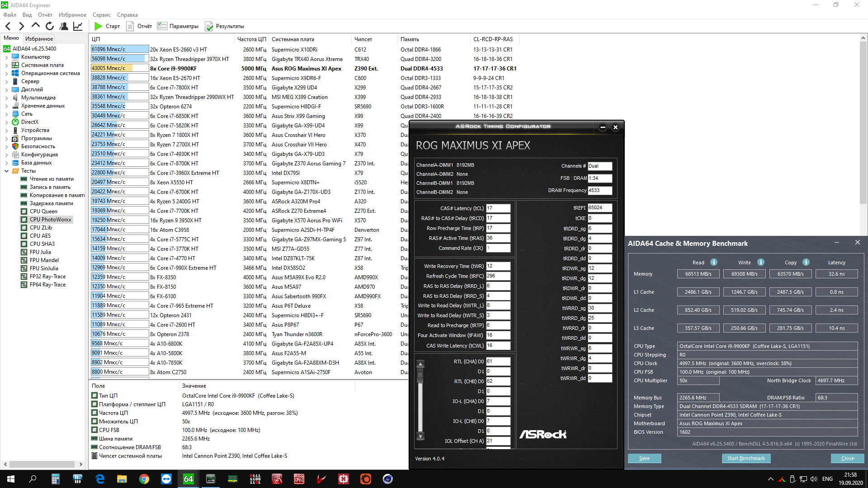The height and width of the screenshot is (488, 868).
Task: Click the Copy info icon in benchmark
Action: click(x=806, y=262)
